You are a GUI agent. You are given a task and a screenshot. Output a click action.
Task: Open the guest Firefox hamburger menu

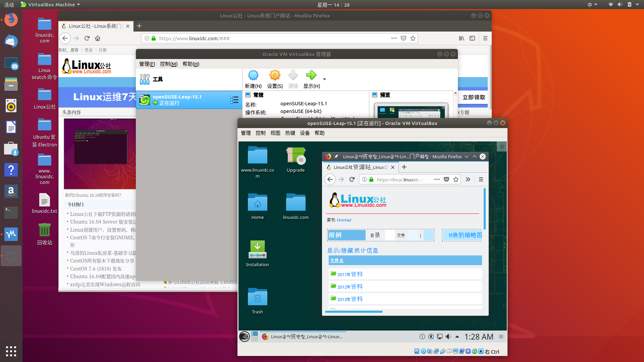(x=481, y=179)
